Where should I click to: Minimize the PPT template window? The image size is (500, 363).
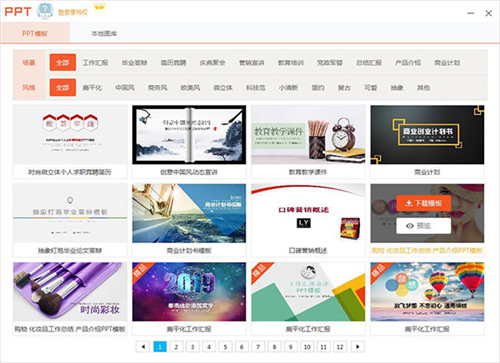[471, 13]
